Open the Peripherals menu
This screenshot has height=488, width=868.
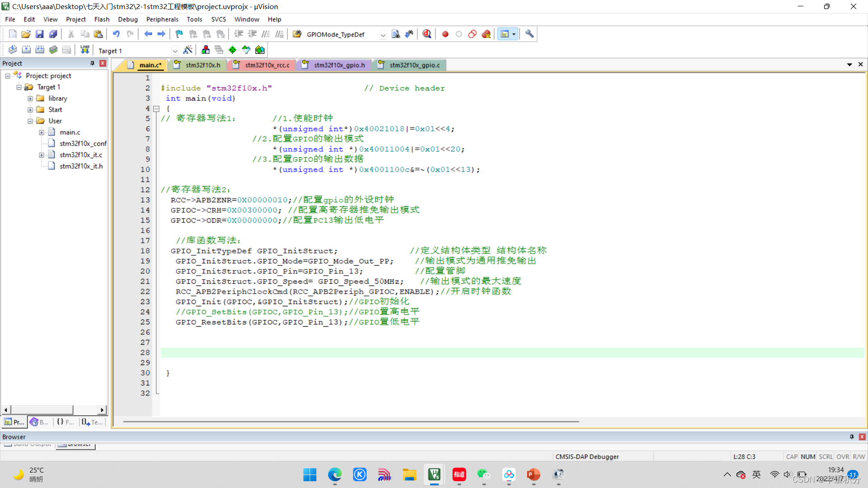click(162, 19)
